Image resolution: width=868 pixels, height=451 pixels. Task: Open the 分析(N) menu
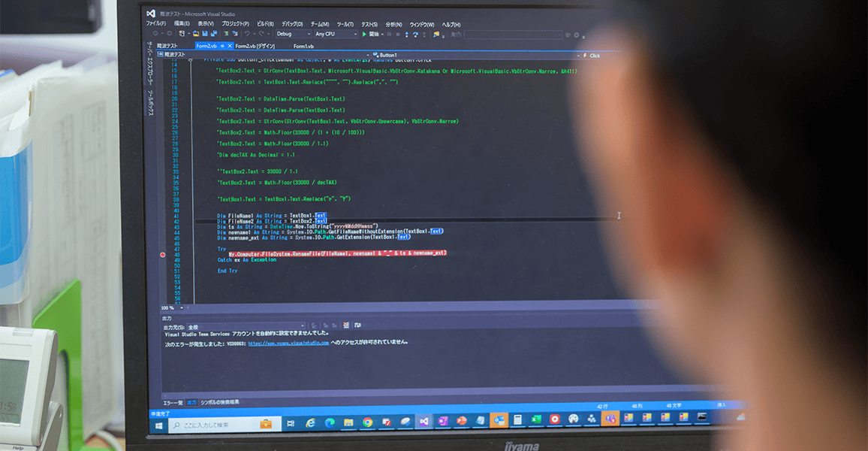pos(393,24)
